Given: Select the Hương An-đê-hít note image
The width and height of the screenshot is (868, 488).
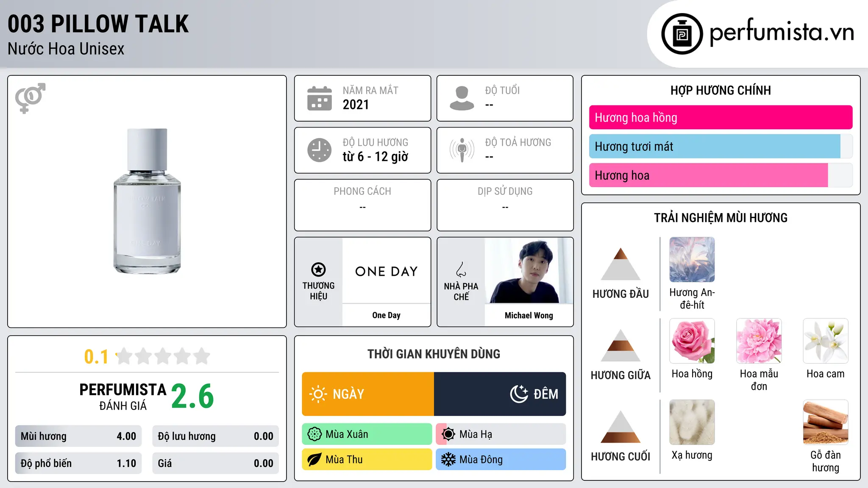Looking at the screenshot, I should (692, 260).
